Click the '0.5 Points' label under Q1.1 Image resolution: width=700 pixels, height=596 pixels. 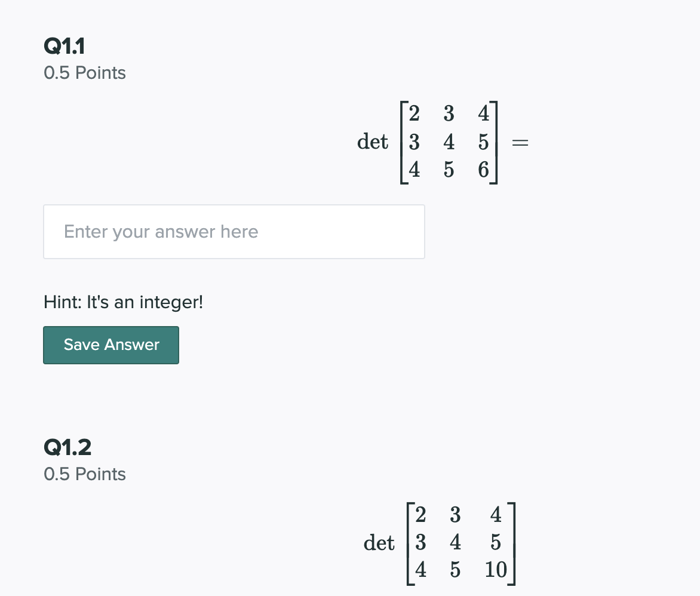[84, 73]
